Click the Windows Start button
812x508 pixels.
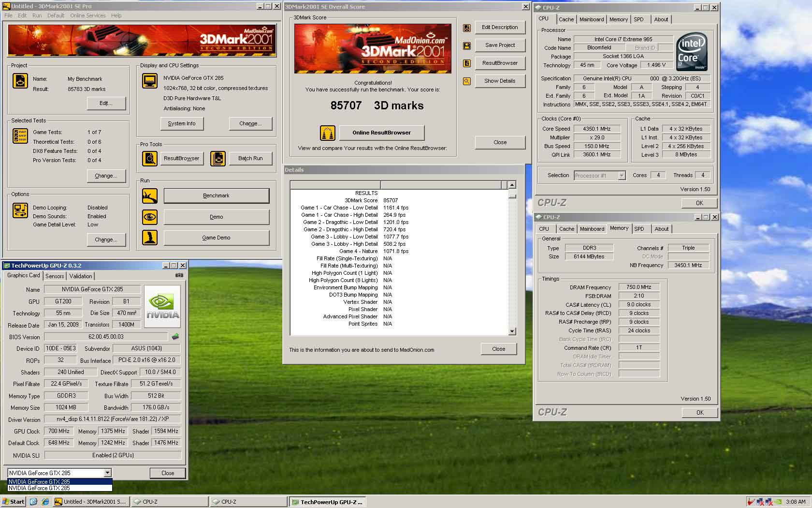(13, 502)
